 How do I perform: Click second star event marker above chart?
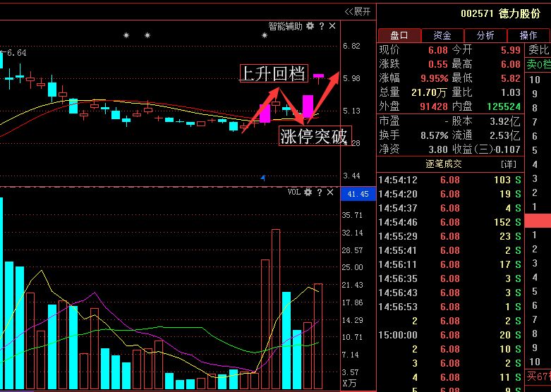(x=147, y=35)
